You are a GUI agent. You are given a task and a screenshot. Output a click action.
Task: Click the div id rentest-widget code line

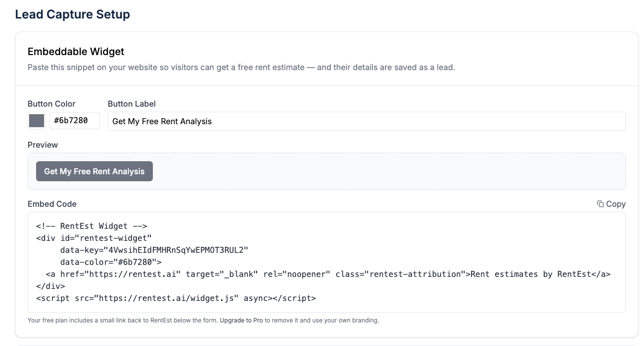[94, 238]
